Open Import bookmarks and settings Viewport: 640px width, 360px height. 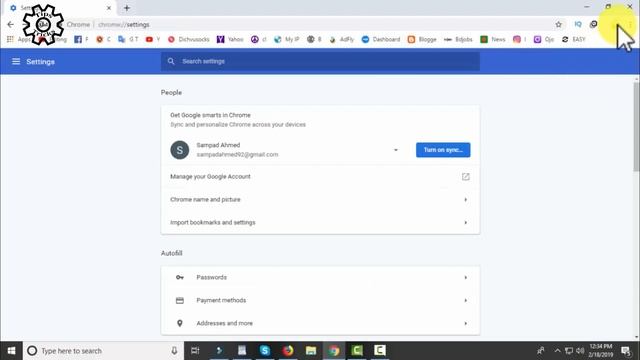(320, 222)
